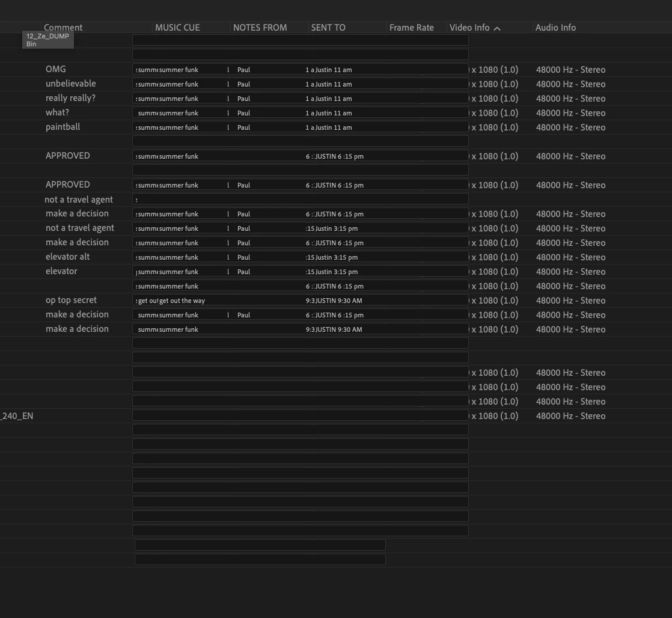The width and height of the screenshot is (672, 618).
Task: Click Video Info value in unbelievable row
Action: click(495, 84)
